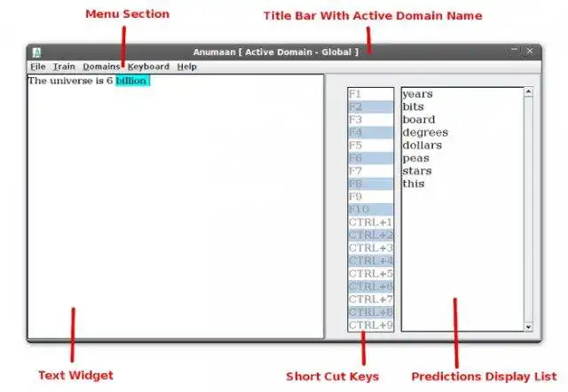Click the CTRL+9 shortcut row
568x392 pixels.
[371, 325]
